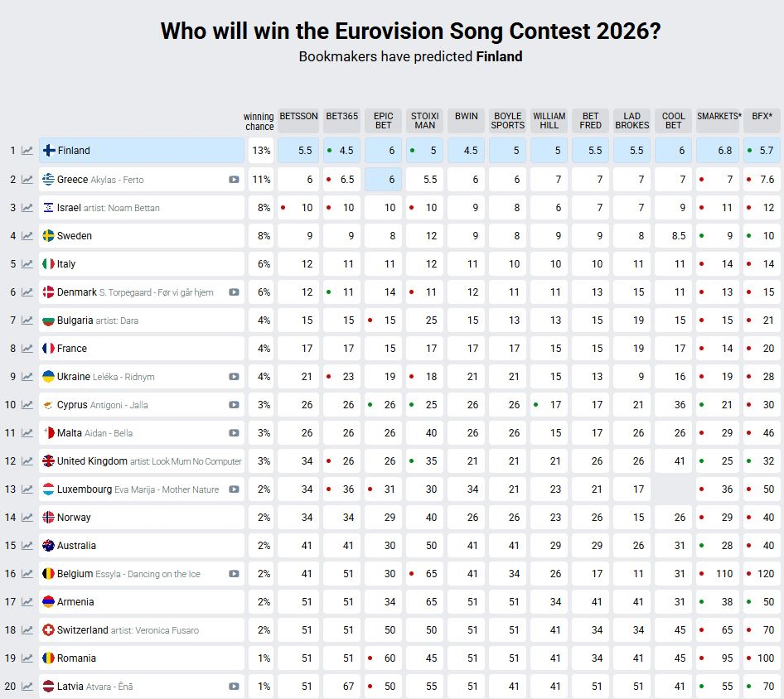The width and height of the screenshot is (784, 699).
Task: Open Luxembourg's 'Mother Nature' video
Action: [x=233, y=489]
